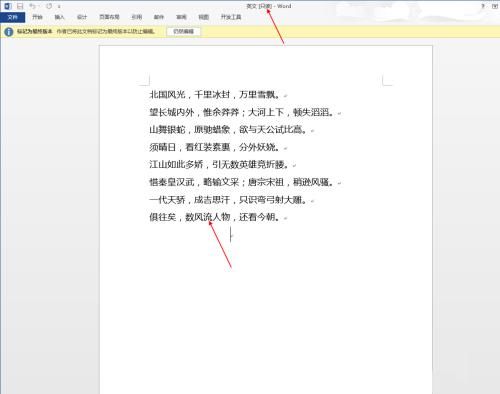Click the line starting 望长城内外
Image resolution: width=500 pixels, height=394 pixels.
(242, 112)
